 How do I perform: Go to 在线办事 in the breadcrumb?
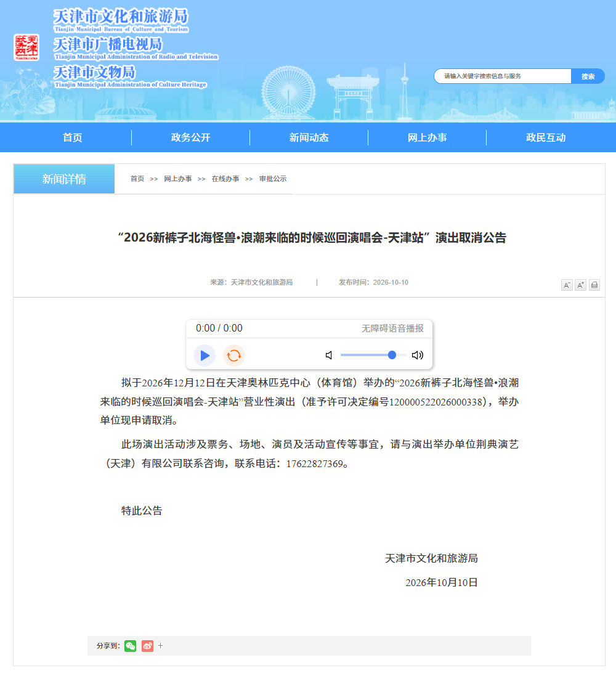point(225,179)
